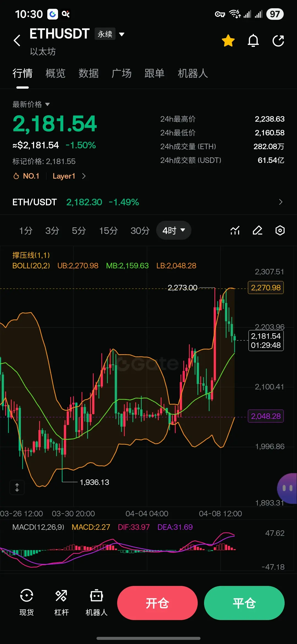Tap the DIF:33.97 value
The image size is (297, 644).
[x=134, y=527]
